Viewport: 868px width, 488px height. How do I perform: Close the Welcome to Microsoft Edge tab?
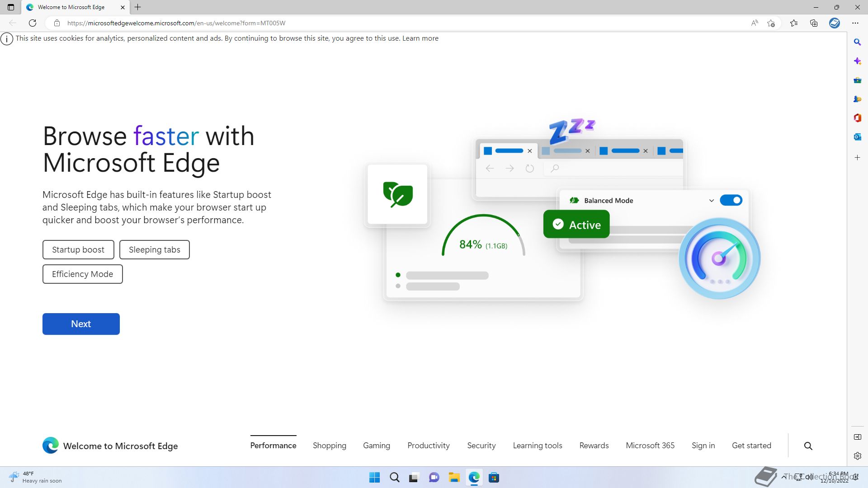pyautogui.click(x=123, y=7)
